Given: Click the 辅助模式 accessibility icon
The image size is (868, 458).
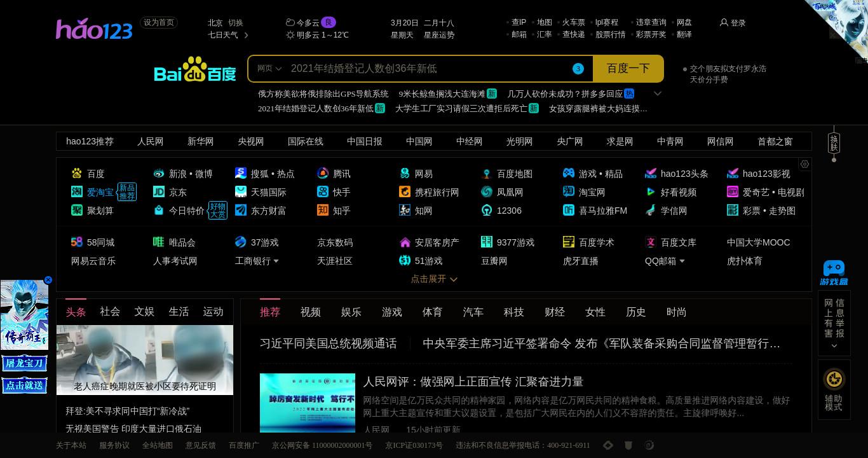Looking at the screenshot, I should (834, 380).
